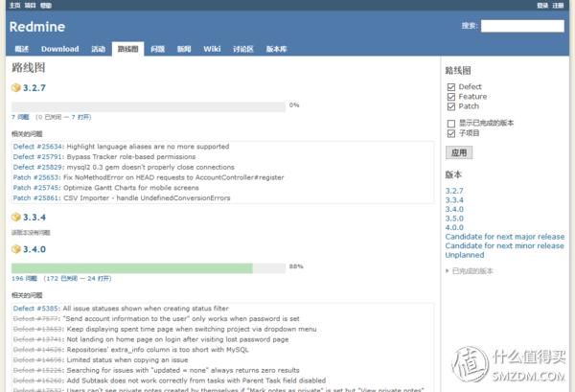The width and height of the screenshot is (575, 392).
Task: Click the package icon beside version 3.3.4
Action: pos(15,217)
